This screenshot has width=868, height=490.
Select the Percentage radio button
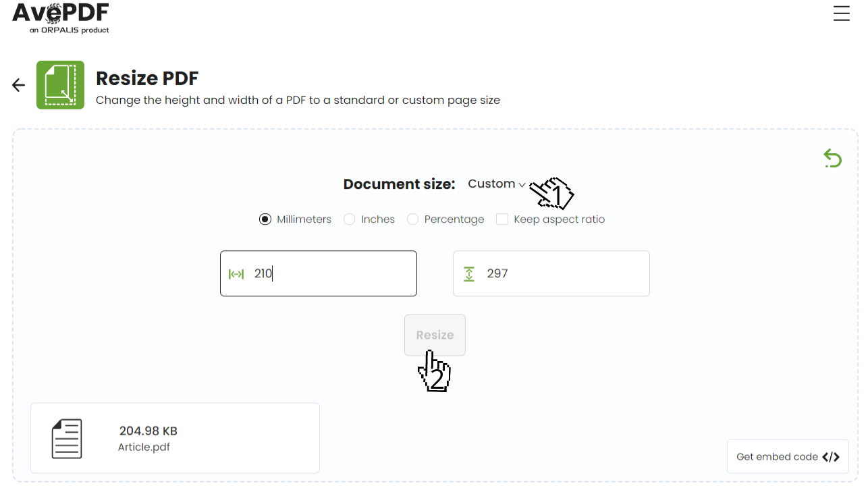(x=412, y=219)
